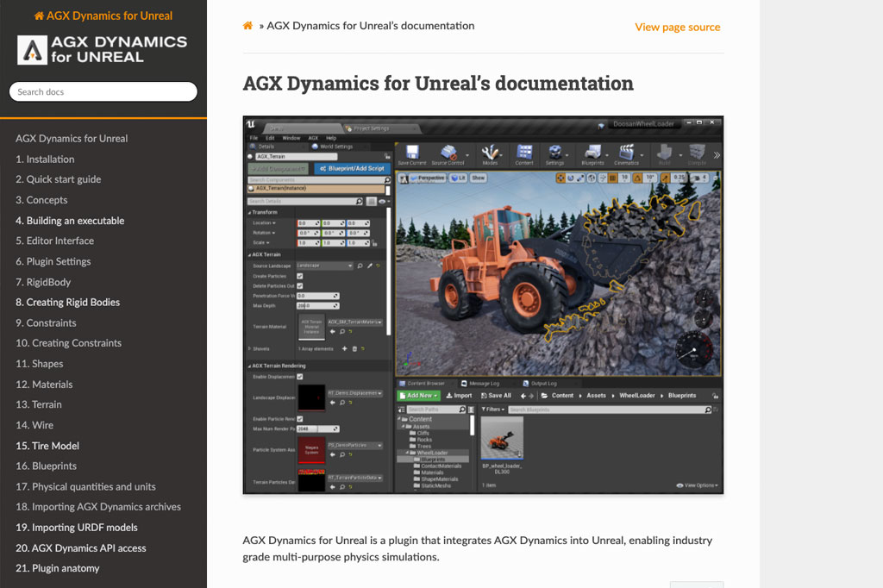Click the Landscape Displacement black texture swatch
883x588 pixels.
point(311,397)
